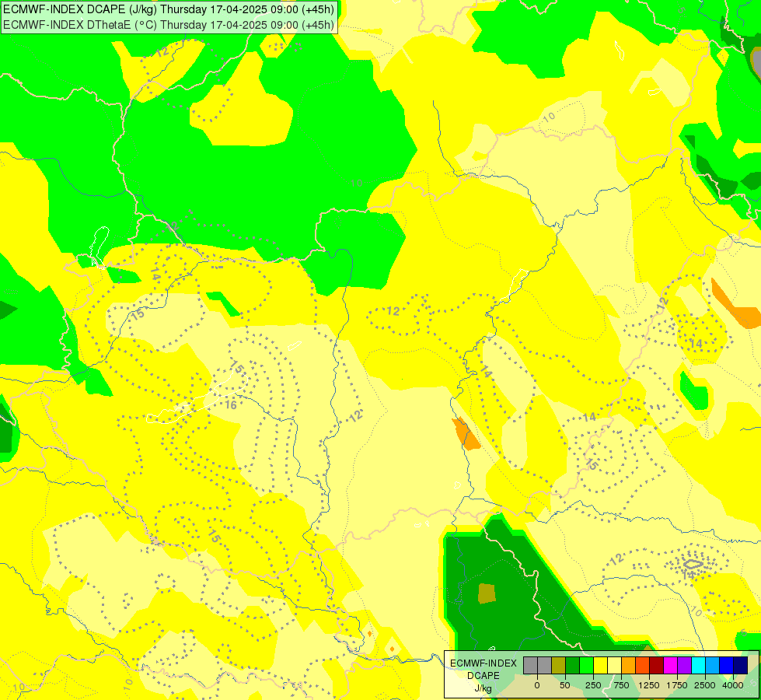Click the legend tick value '250'
This screenshot has height=700, width=761.
pyautogui.click(x=593, y=685)
